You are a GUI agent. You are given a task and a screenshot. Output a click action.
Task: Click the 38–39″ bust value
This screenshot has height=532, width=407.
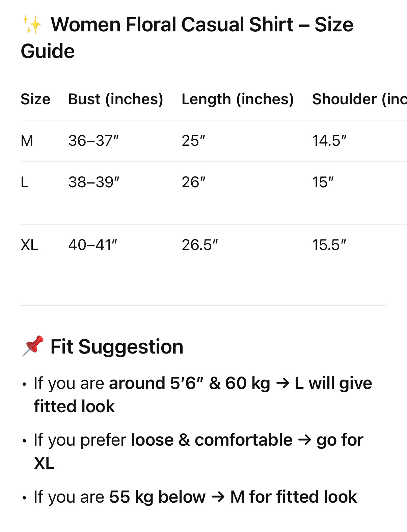[x=94, y=182]
